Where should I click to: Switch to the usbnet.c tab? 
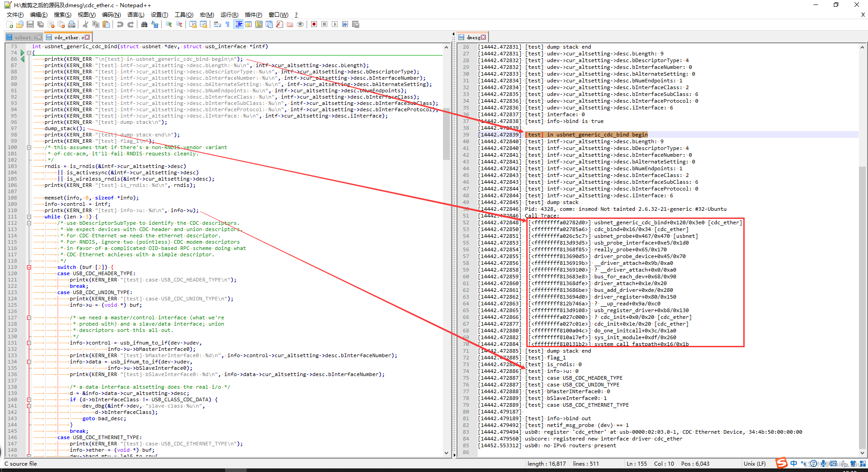23,37
